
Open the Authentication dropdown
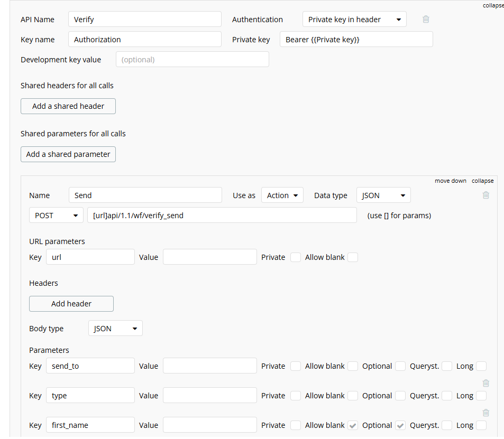tap(354, 19)
